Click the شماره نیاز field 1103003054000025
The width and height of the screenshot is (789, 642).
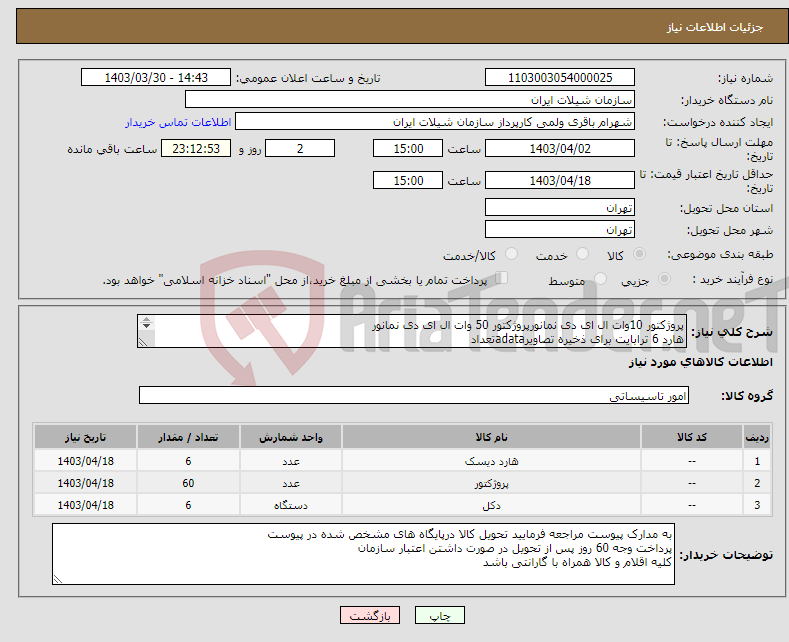pyautogui.click(x=560, y=77)
